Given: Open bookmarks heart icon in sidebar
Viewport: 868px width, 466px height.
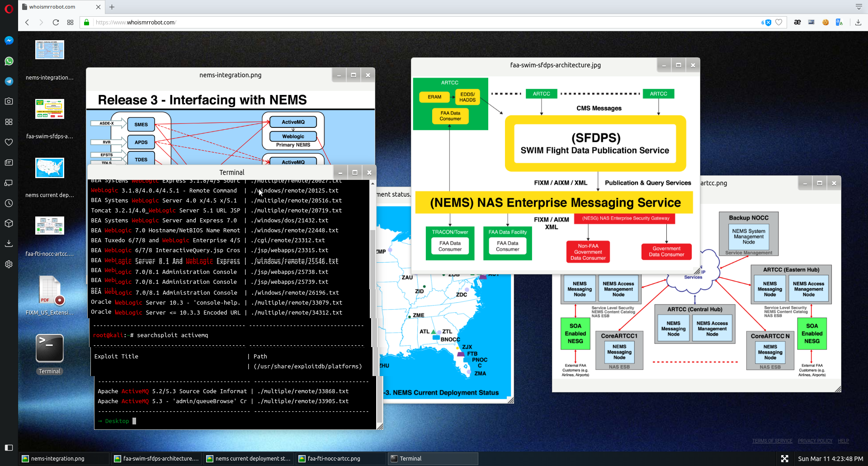Looking at the screenshot, I should 9,142.
